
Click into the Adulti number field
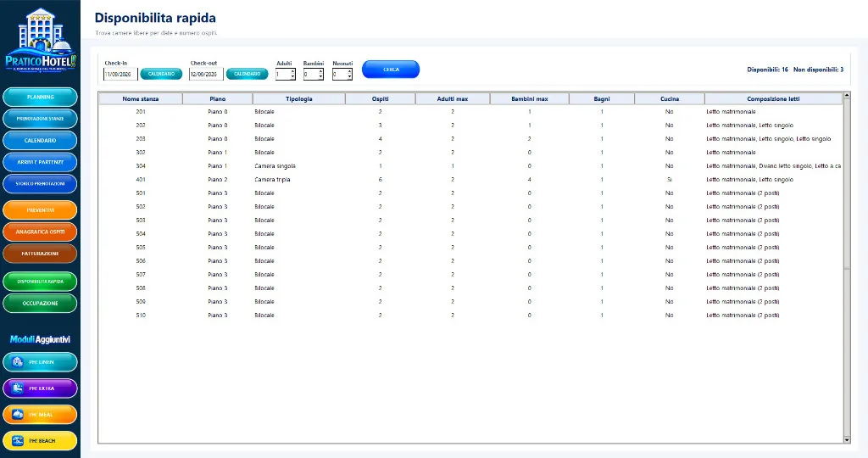pos(282,74)
